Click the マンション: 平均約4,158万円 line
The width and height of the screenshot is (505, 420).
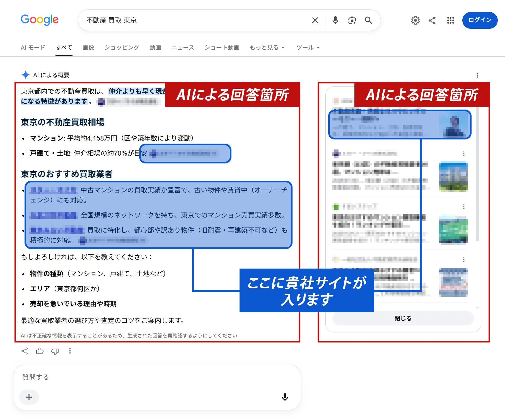pos(112,138)
